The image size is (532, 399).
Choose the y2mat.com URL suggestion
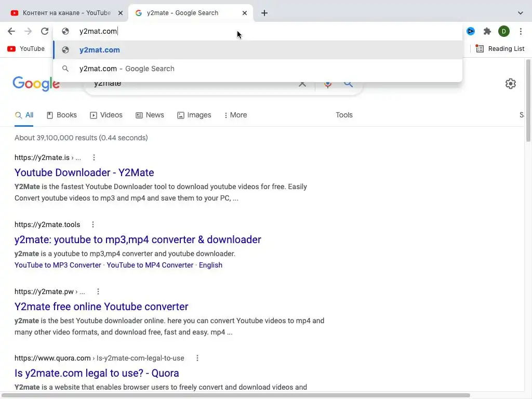pos(258,50)
